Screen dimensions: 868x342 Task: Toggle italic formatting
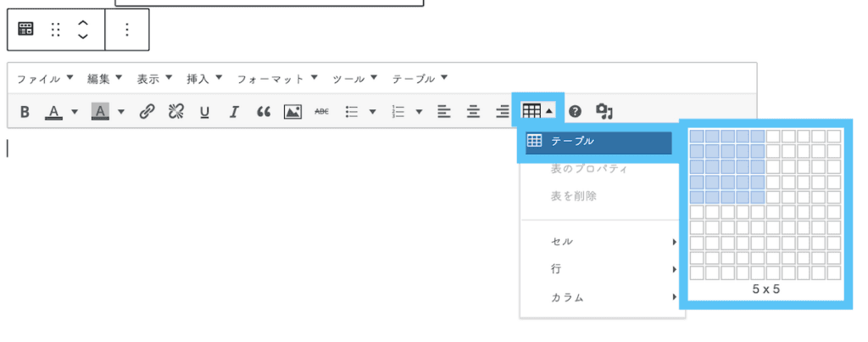tap(234, 112)
